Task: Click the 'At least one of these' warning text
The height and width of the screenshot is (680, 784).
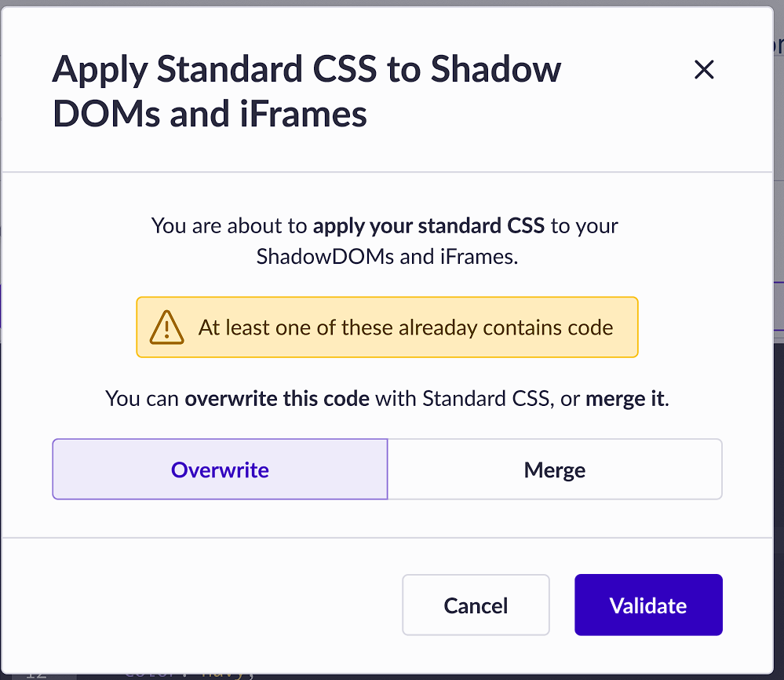Action: 296,327
